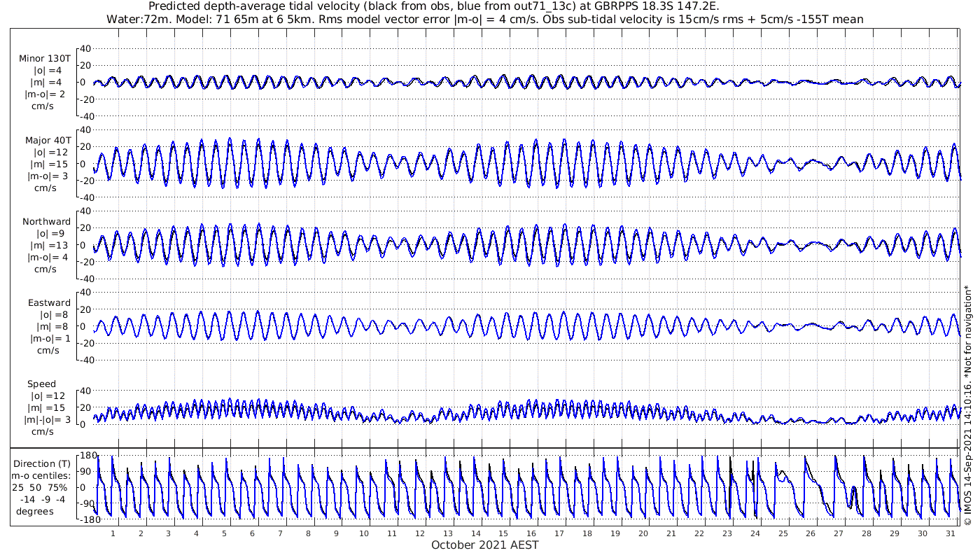
Task: Click the 'm-o centiles:' text in Direction panel
Action: [43, 476]
